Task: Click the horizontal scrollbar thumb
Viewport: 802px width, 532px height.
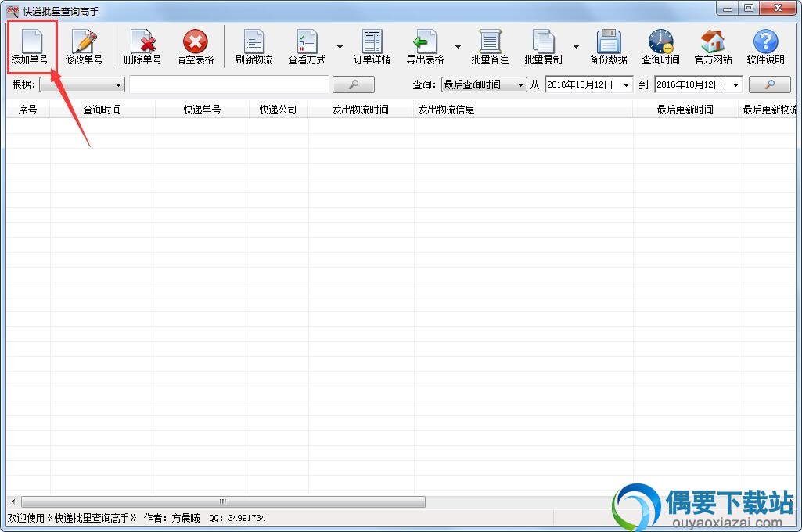Action: (223, 501)
